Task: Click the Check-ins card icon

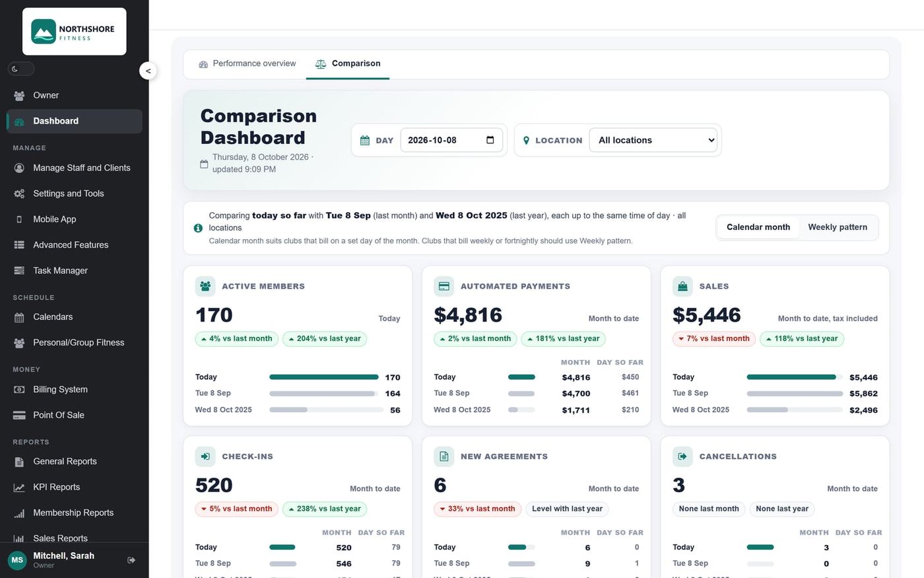Action: [205, 456]
